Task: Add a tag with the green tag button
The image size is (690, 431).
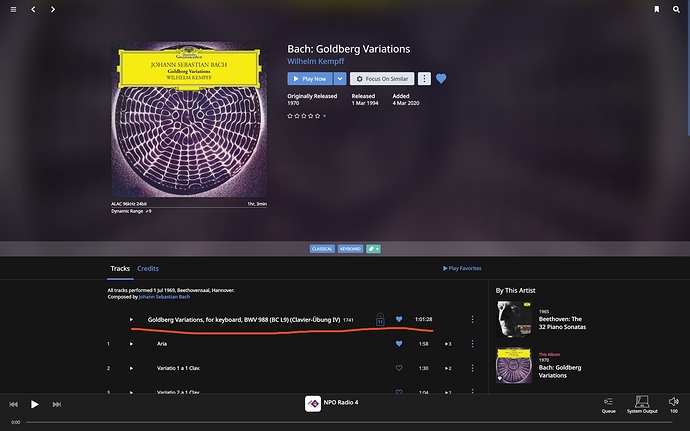Action: click(x=373, y=249)
